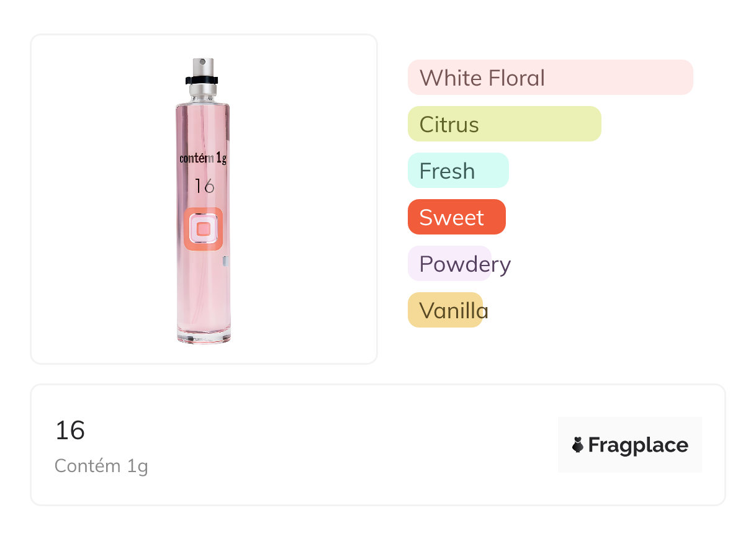
Task: Click the silver spray nozzle of the bottle
Action: (202, 66)
